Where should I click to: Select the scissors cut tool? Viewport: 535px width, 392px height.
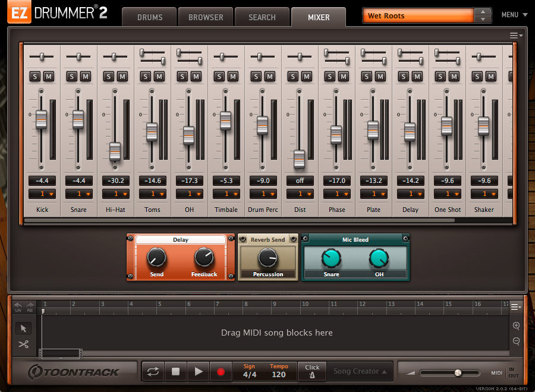click(x=23, y=344)
